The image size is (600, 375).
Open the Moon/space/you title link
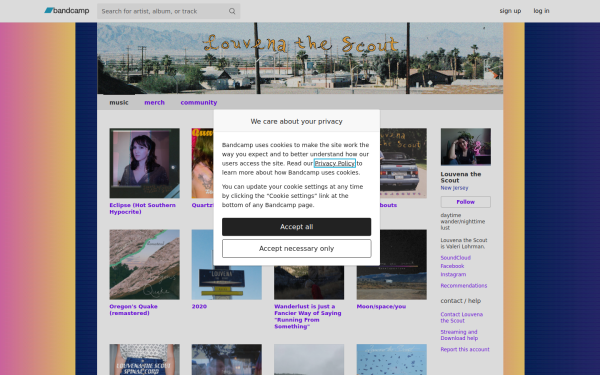(381, 307)
